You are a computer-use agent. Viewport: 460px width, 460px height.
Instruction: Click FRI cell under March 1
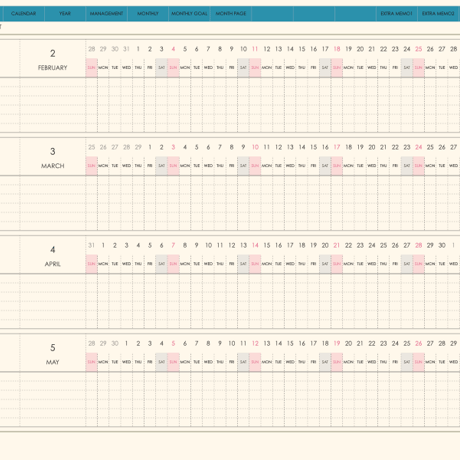click(x=150, y=166)
